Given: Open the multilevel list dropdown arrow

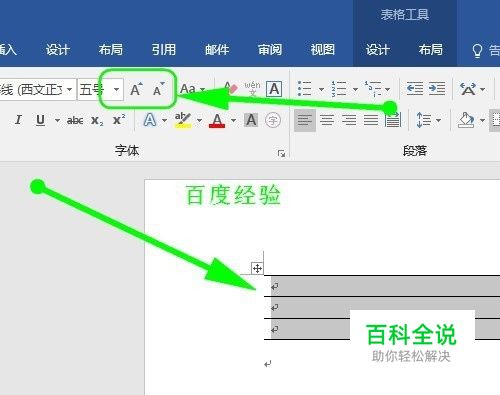Looking at the screenshot, I should [387, 89].
